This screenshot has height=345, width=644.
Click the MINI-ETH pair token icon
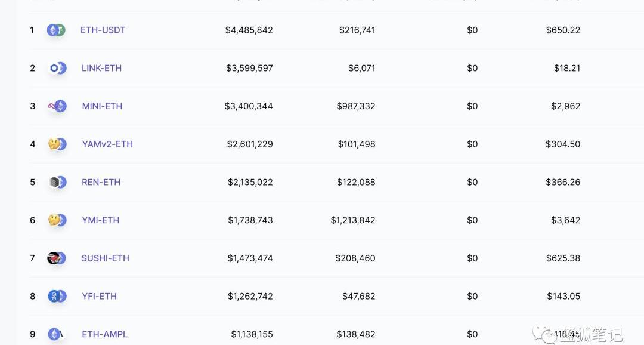click(x=57, y=106)
